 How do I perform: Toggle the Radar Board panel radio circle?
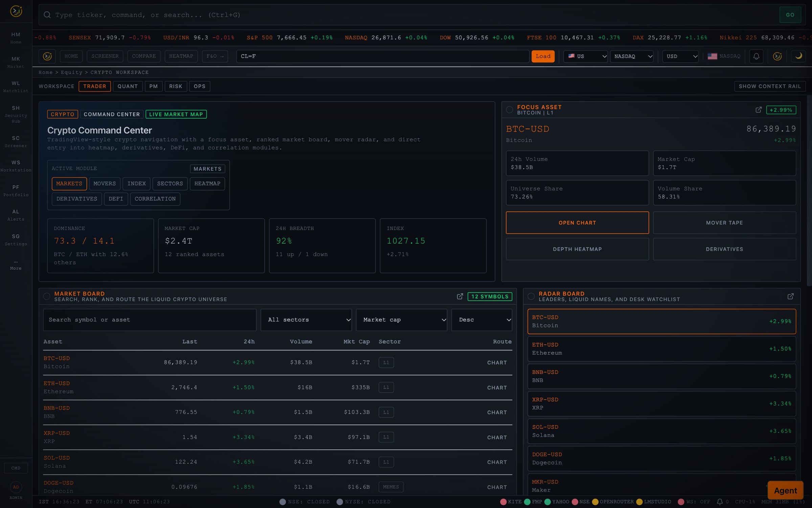point(531,296)
